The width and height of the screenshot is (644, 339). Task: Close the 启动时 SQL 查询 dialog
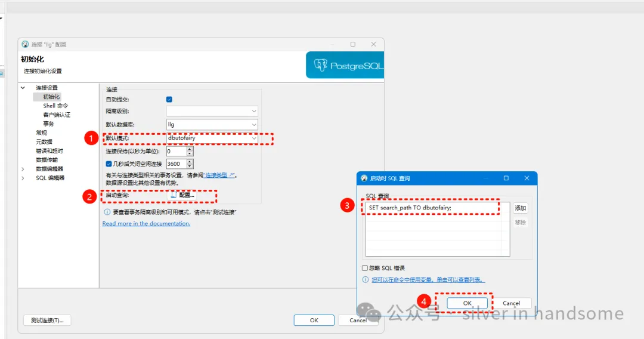click(527, 178)
